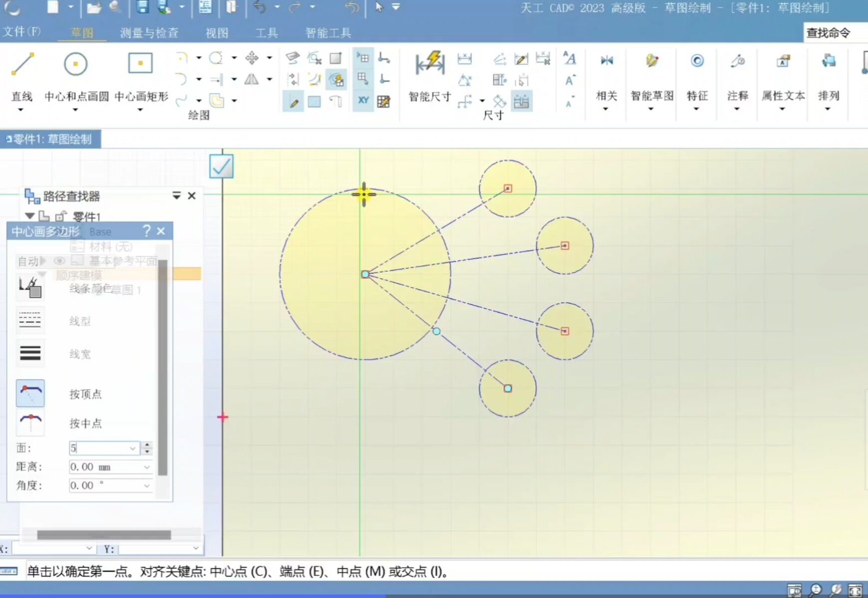Click the Save disk icon in title bar
The width and height of the screenshot is (868, 598).
(x=143, y=7)
